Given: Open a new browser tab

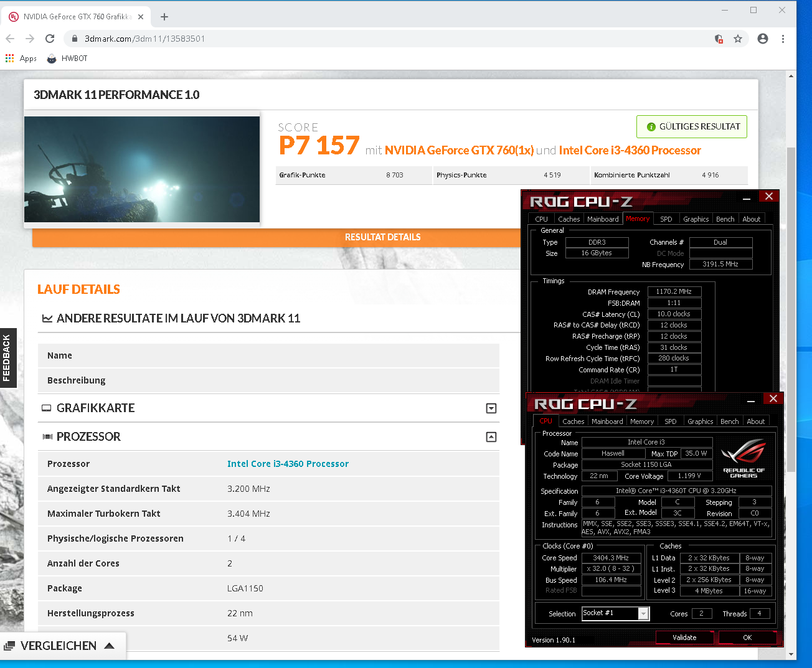Looking at the screenshot, I should point(164,17).
